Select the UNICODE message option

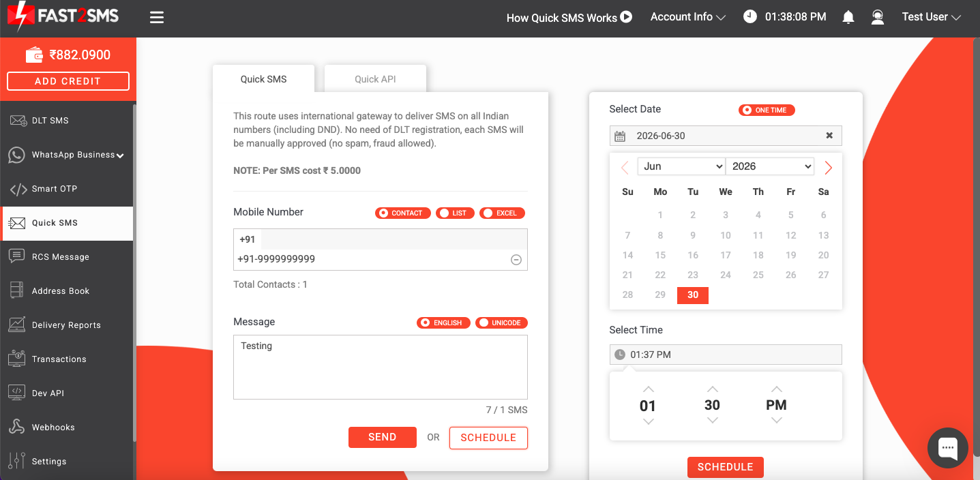coord(501,322)
